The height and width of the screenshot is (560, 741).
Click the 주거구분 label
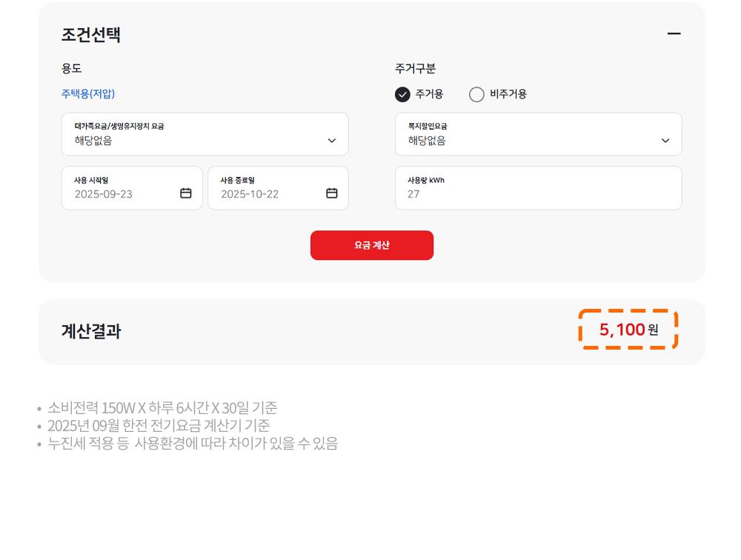[x=415, y=69]
